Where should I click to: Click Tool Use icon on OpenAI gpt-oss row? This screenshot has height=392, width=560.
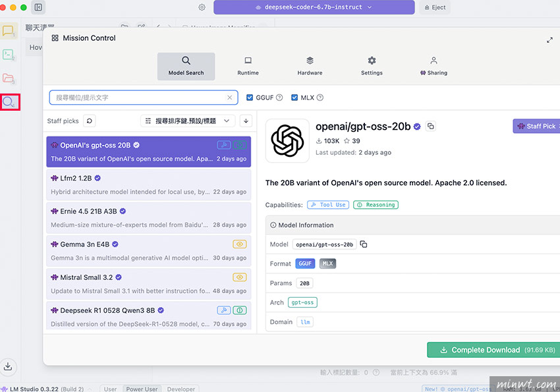[x=224, y=145]
